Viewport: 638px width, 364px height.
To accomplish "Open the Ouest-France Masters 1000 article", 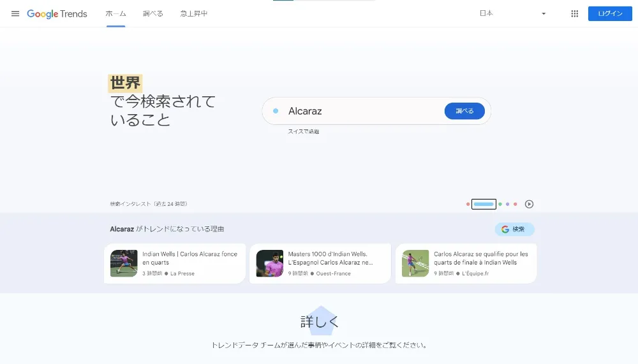I will pos(320,263).
